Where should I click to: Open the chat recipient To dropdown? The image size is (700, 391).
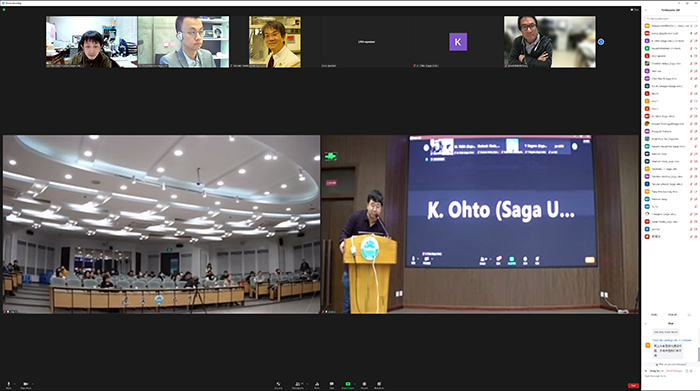tap(656, 371)
